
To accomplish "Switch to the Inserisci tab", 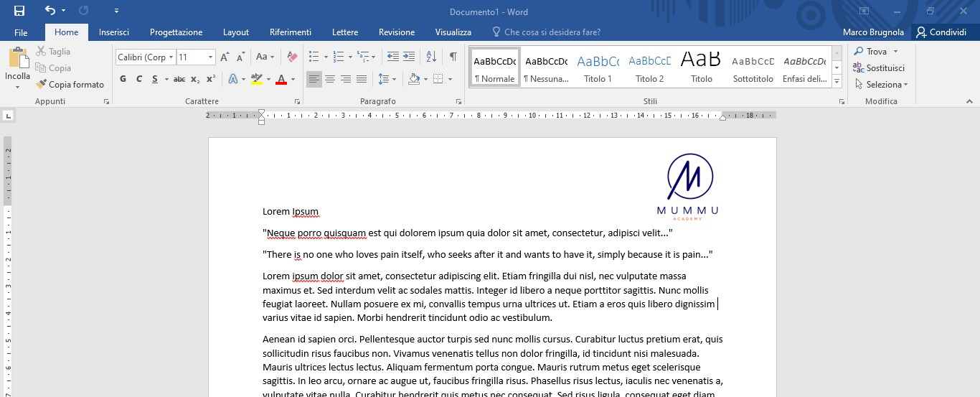I will tap(114, 32).
